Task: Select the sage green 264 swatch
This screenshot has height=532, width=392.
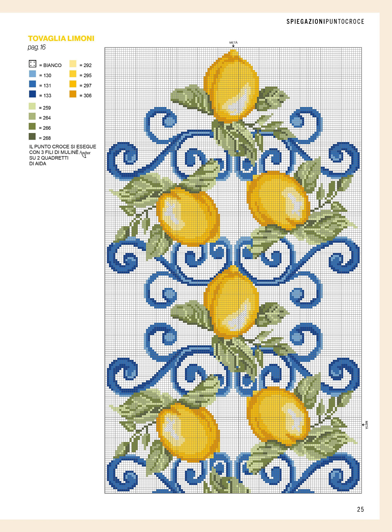Action: [32, 116]
